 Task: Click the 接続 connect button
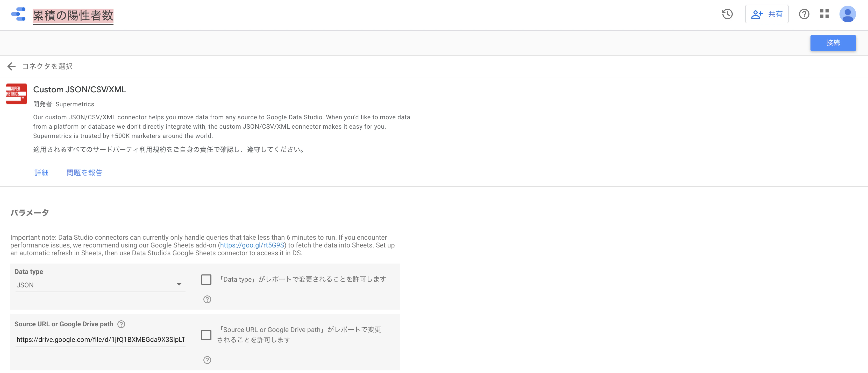click(x=833, y=43)
